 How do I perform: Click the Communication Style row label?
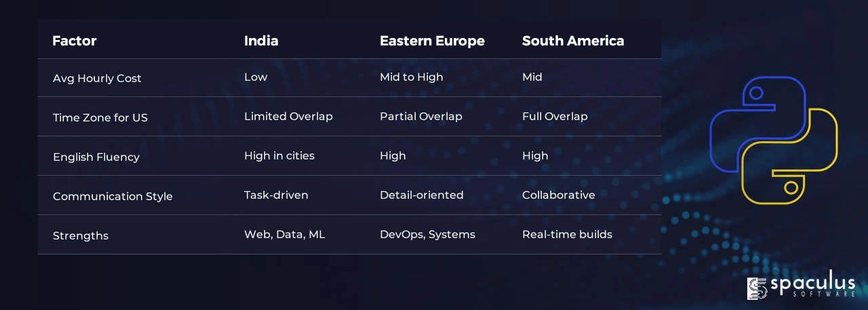coord(113,196)
